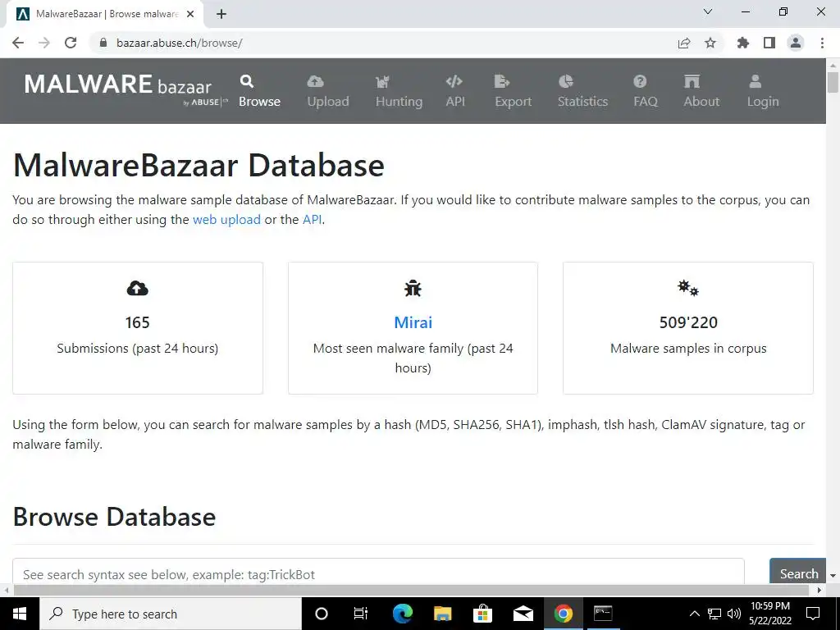Open Microsoft Store from the taskbar
840x630 pixels.
(x=482, y=614)
